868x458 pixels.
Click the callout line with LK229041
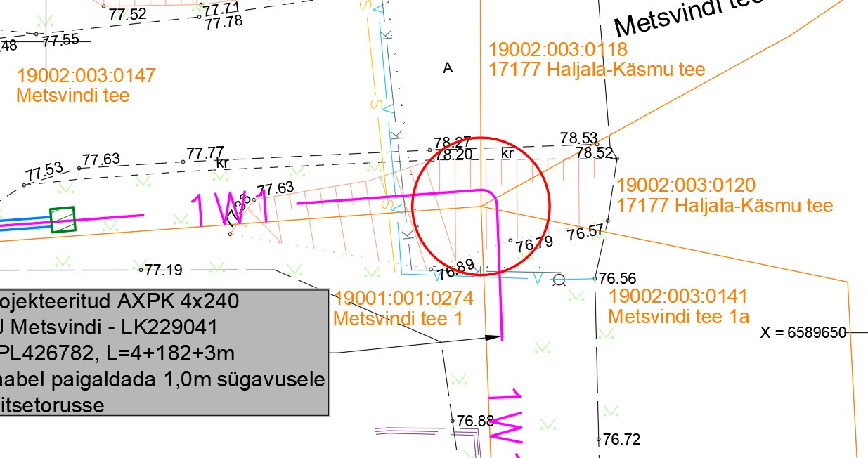109,327
